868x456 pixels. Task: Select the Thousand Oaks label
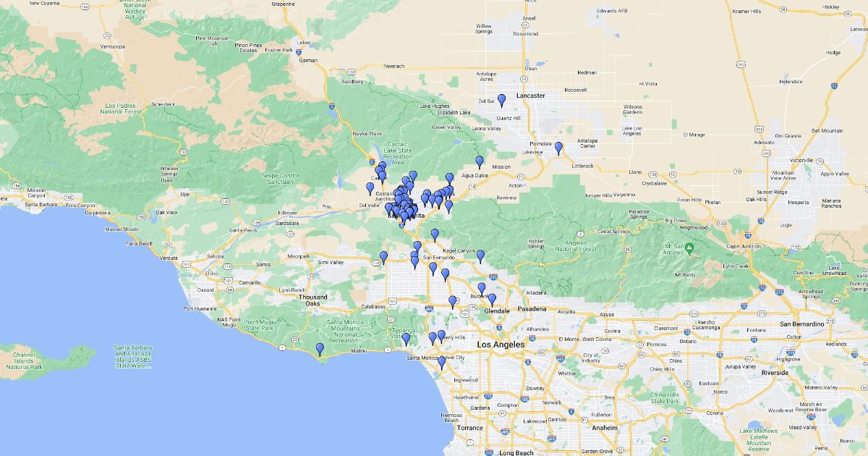click(x=313, y=300)
